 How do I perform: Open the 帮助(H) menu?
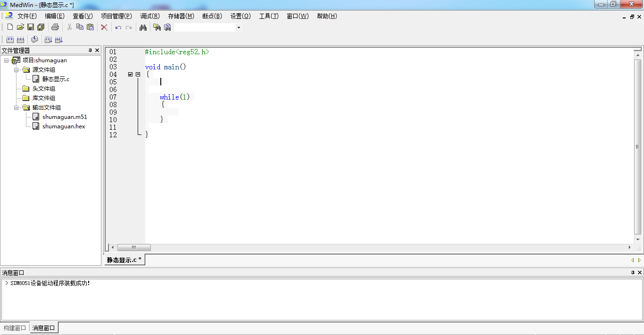pyautogui.click(x=327, y=16)
